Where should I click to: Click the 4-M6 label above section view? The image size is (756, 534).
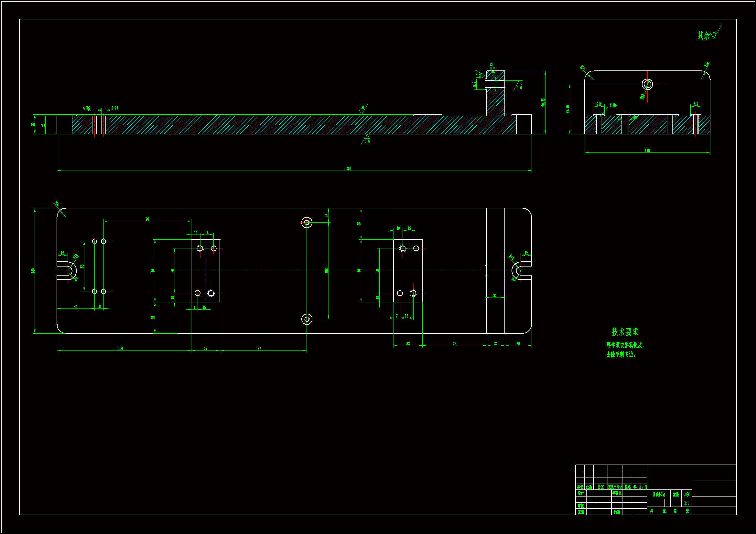pos(86,108)
